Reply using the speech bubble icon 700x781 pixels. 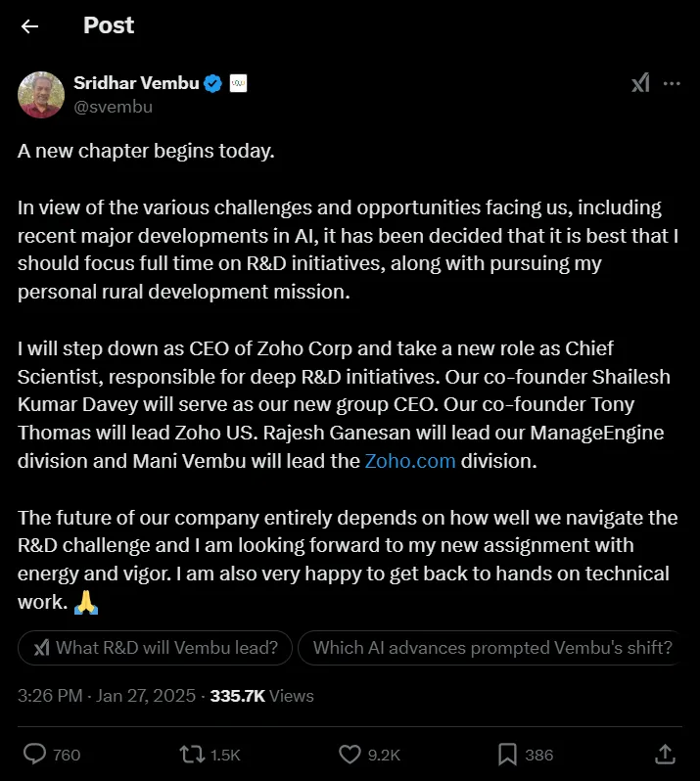[x=35, y=755]
